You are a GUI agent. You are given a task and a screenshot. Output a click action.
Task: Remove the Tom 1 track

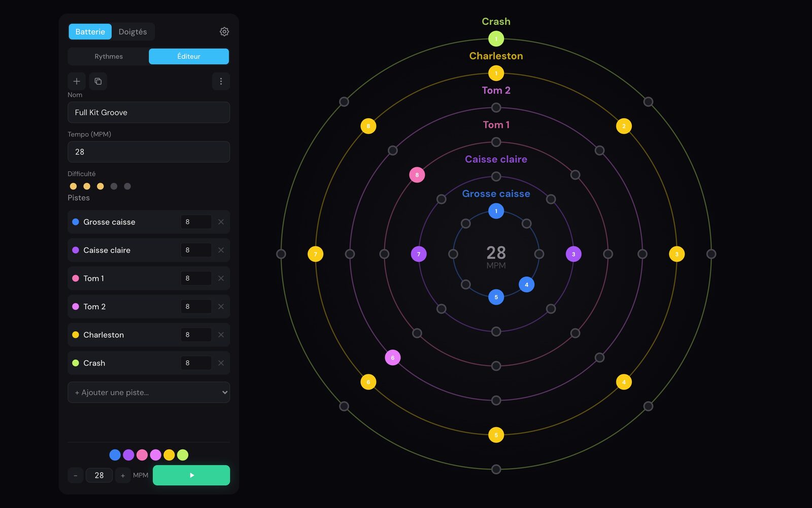tap(221, 278)
